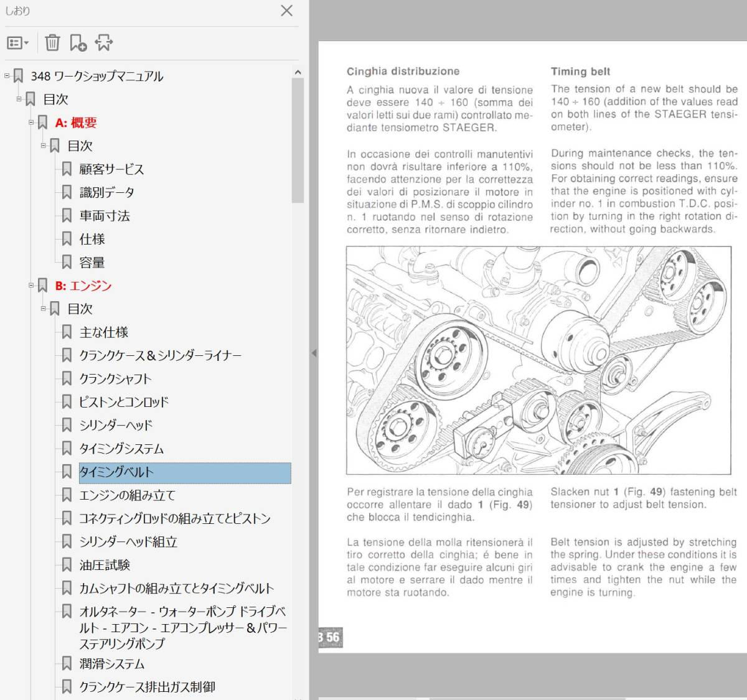
Task: Select the 潤滑システム bookmark
Action: point(111,664)
